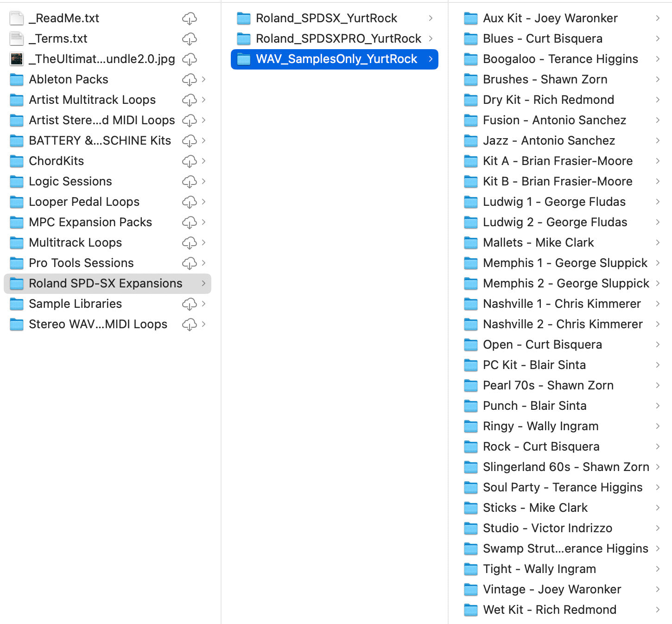Image resolution: width=672 pixels, height=624 pixels.
Task: Download Logic Sessions using the cloud icon
Action: 189,182
